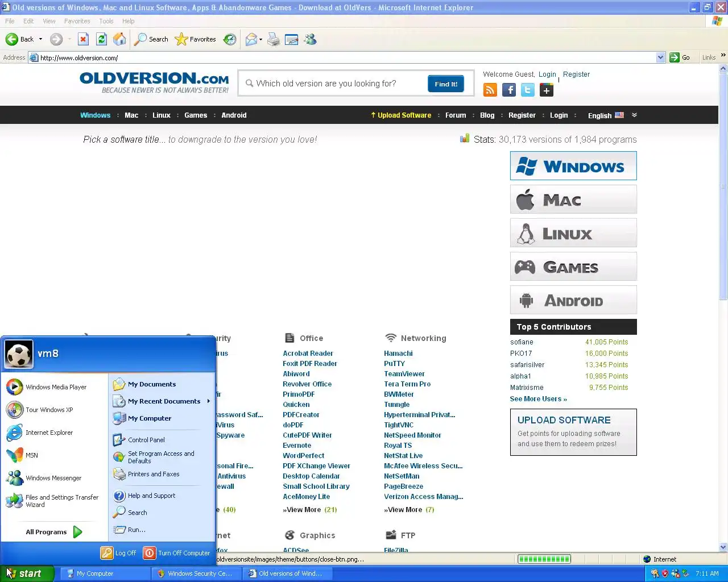Go back with the IE Back button
Viewport: 728px width, 582px height.
click(x=20, y=39)
